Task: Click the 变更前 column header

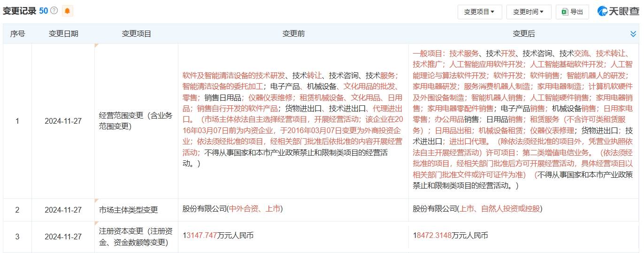Action: (x=293, y=34)
